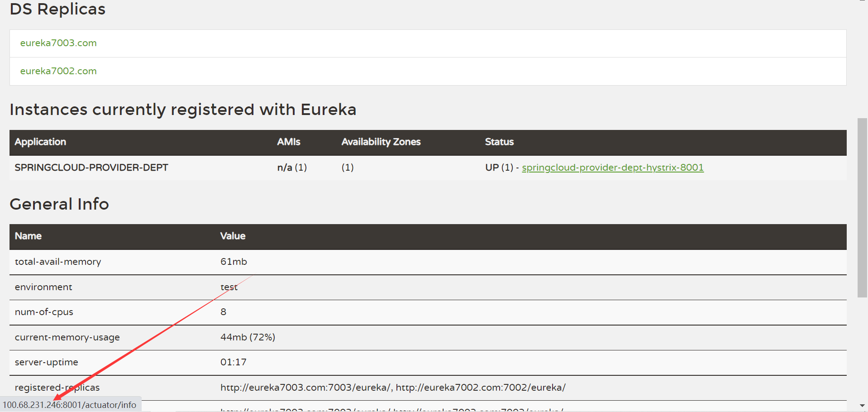Select the SPRINGCLOUD-PROVIDER-DEPT application cell

tap(91, 168)
